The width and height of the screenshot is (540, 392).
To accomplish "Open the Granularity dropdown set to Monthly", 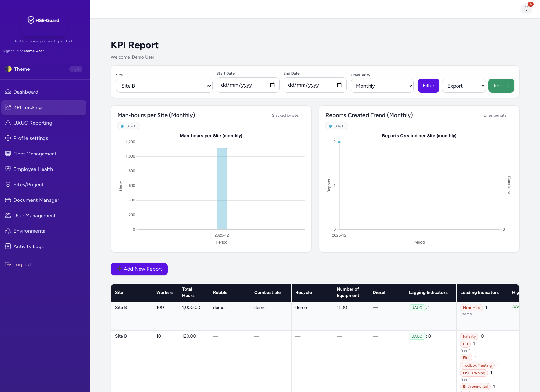I will coord(382,86).
